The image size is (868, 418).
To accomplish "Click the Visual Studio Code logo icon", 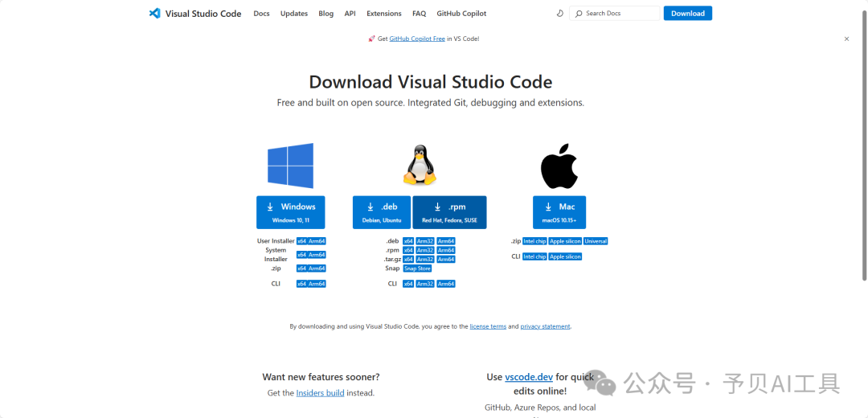I will pos(154,14).
